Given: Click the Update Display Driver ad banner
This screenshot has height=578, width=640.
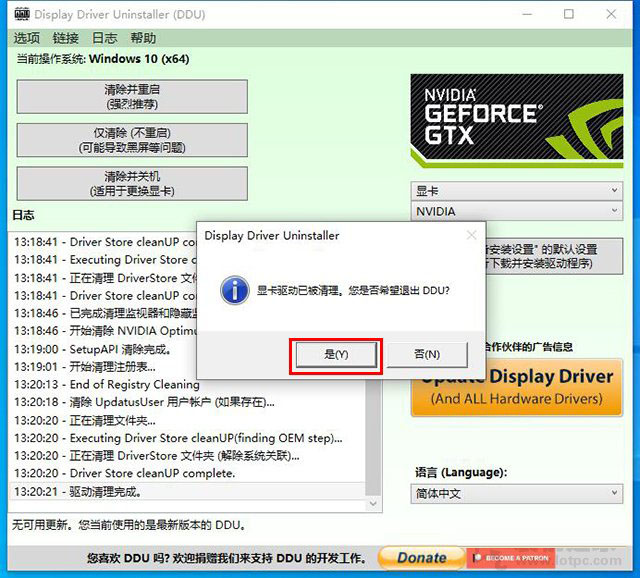Looking at the screenshot, I should click(516, 387).
